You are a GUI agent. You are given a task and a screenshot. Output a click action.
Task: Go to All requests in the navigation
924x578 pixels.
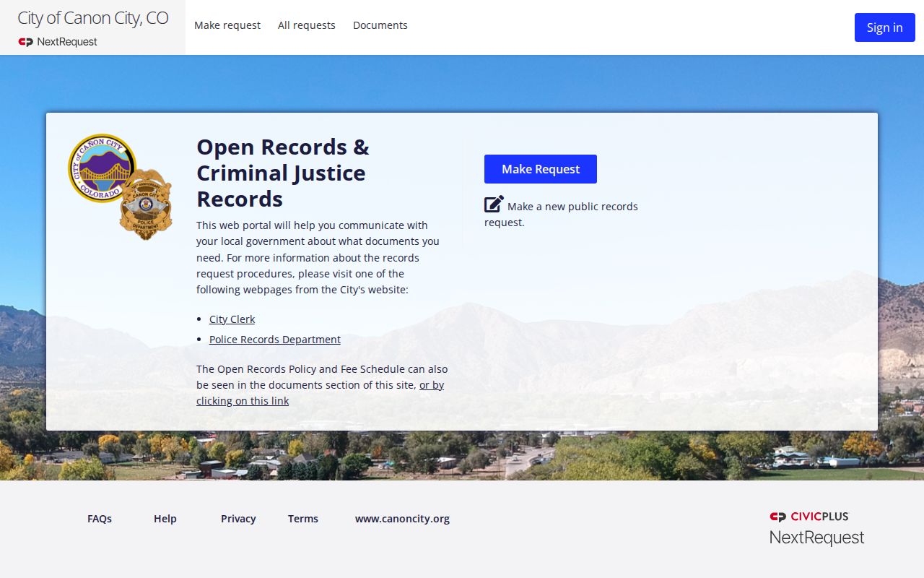coord(307,25)
